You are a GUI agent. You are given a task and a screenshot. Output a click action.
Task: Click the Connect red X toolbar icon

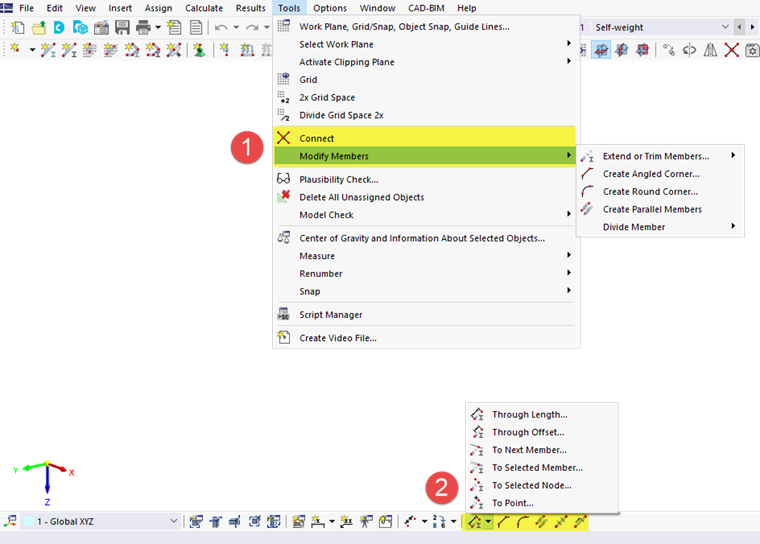[731, 49]
